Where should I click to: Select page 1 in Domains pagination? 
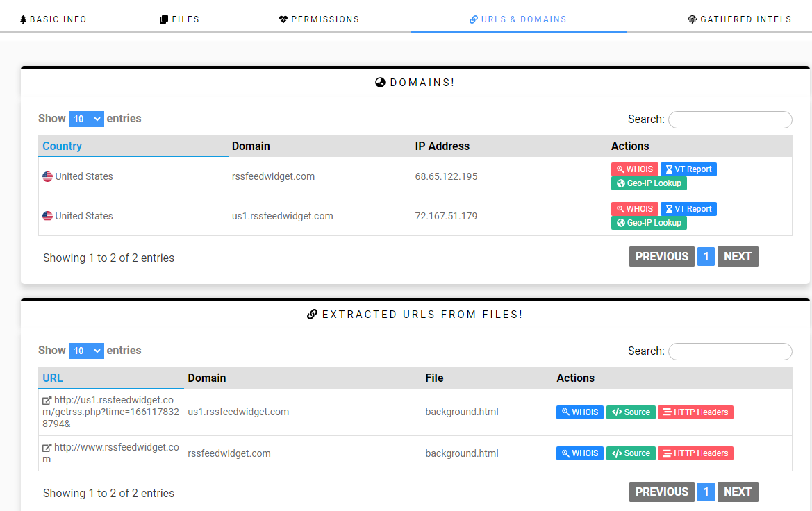706,256
